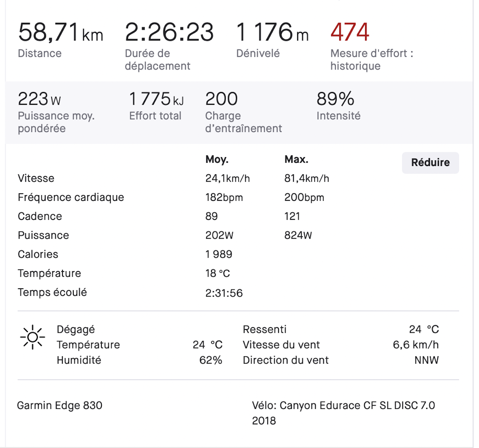The image size is (479, 448).
Task: Click the Charge d'entraînement label
Action: point(243,122)
